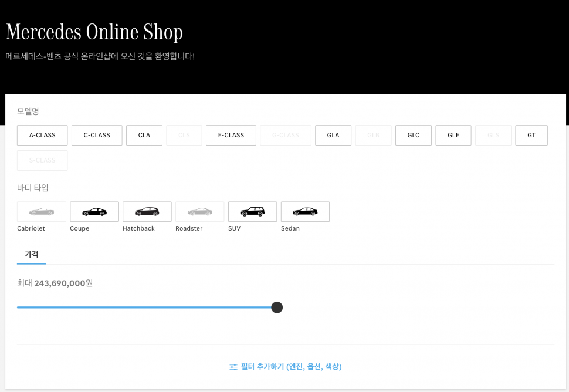Pick the SUV body type icon
569x392 pixels.
click(x=252, y=212)
